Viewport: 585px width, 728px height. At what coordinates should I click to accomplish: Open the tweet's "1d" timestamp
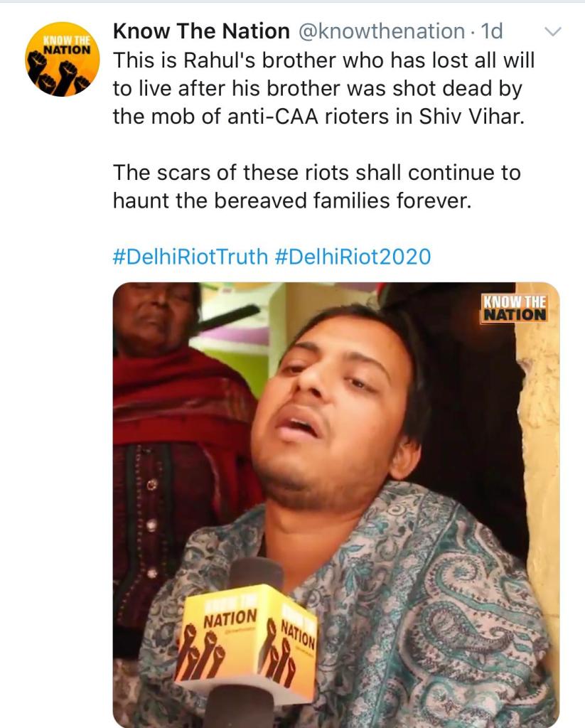point(492,31)
